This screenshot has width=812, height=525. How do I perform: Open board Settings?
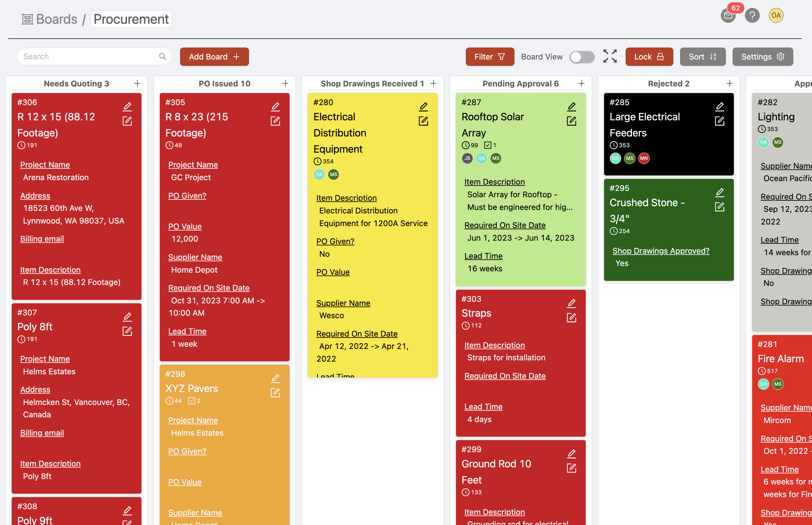click(763, 57)
